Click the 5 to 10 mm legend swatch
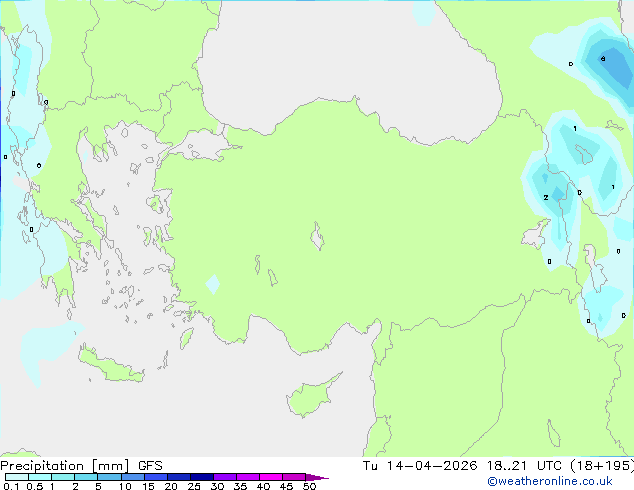The image size is (634, 490). 109,477
